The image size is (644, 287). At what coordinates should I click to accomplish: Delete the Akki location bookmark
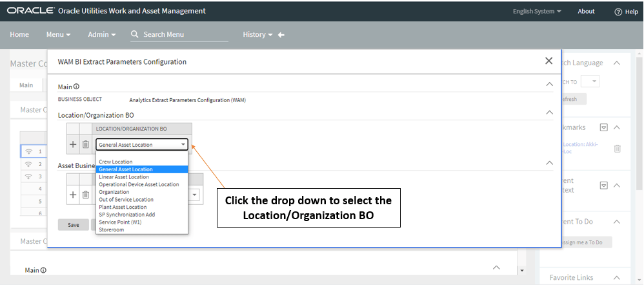tap(618, 149)
